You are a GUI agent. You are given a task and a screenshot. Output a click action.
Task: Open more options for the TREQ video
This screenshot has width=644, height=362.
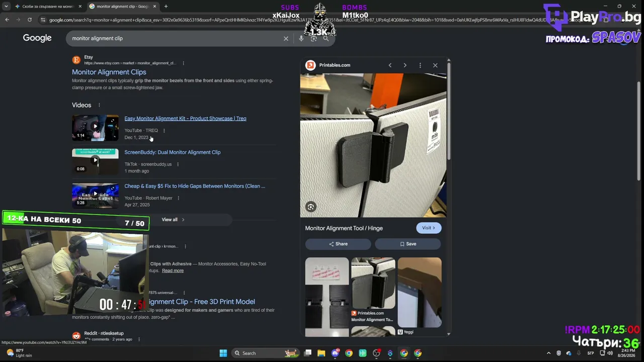164,131
